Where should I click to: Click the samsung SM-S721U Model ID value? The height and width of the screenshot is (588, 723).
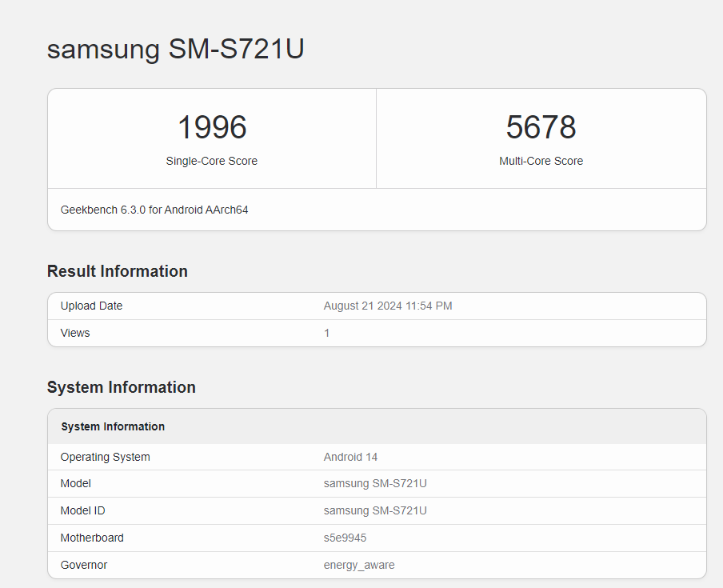pyautogui.click(x=375, y=510)
